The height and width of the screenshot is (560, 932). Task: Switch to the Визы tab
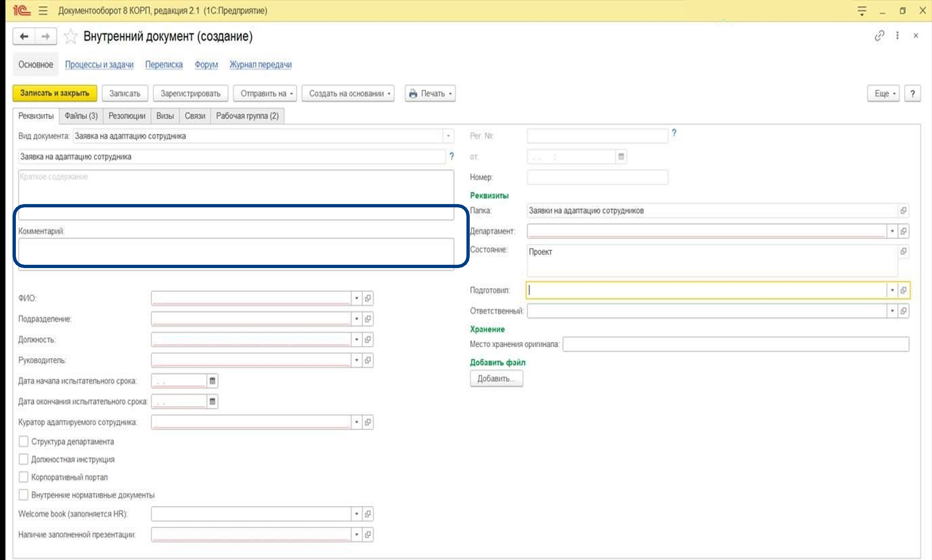pyautogui.click(x=165, y=116)
